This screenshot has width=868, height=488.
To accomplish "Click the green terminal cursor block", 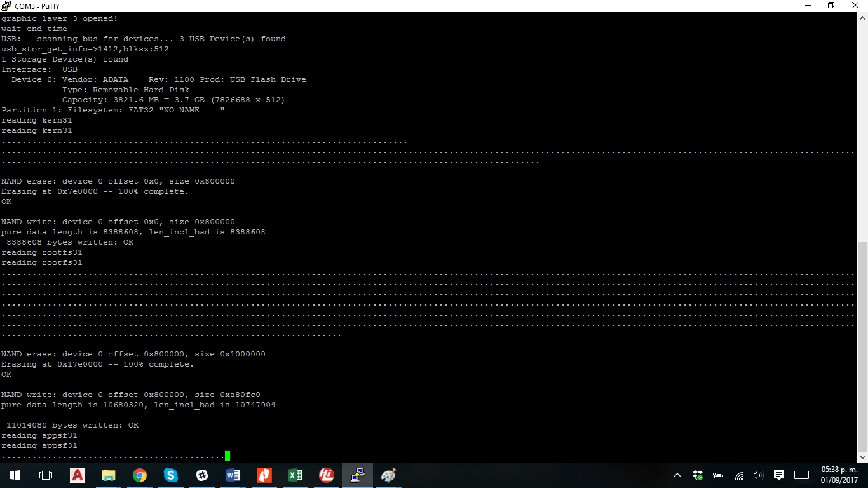I will 227,456.
